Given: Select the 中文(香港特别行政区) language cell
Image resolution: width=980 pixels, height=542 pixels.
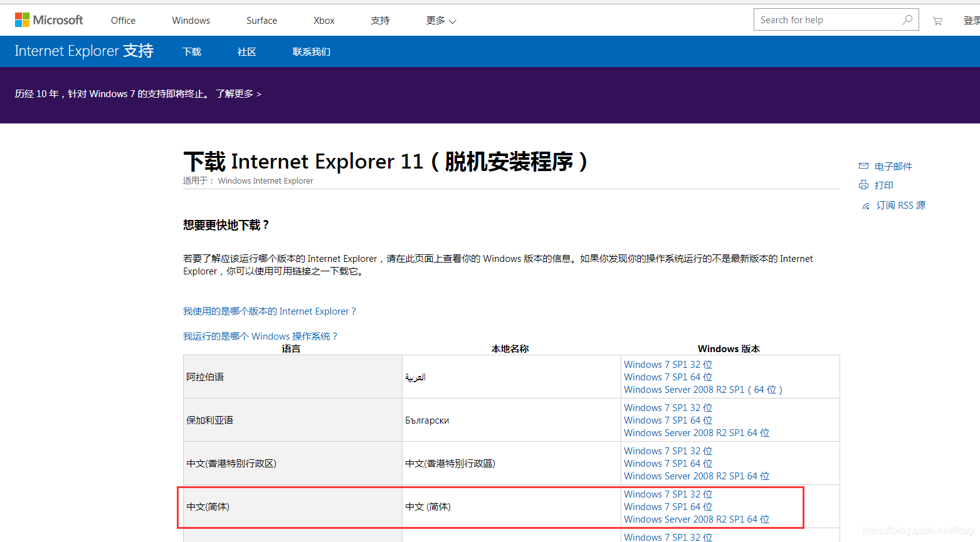Looking at the screenshot, I should [293, 463].
